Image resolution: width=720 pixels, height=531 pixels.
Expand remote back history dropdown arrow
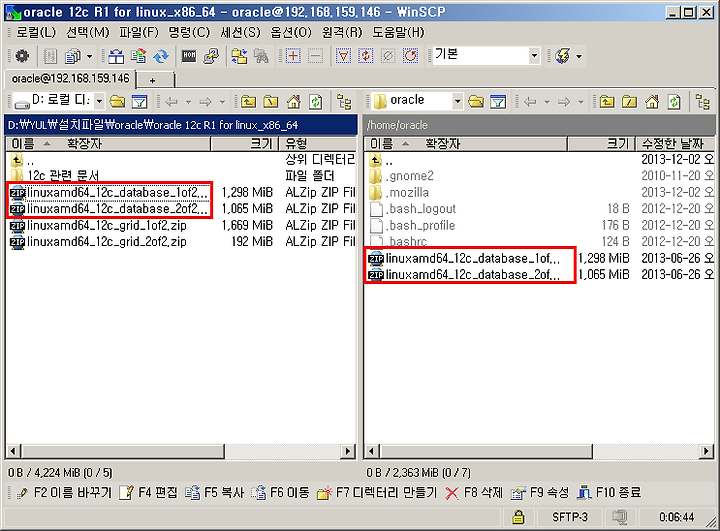(546, 102)
